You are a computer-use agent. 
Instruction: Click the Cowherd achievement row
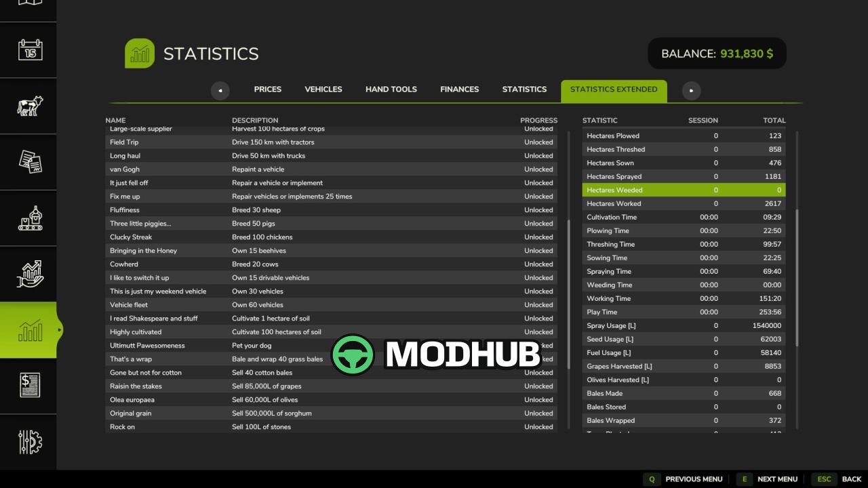[332, 264]
